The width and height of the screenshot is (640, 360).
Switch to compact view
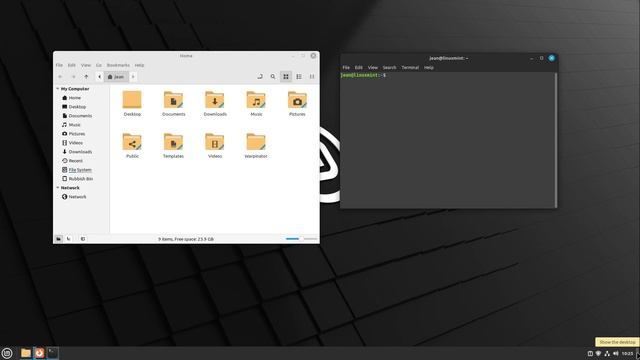pos(312,77)
